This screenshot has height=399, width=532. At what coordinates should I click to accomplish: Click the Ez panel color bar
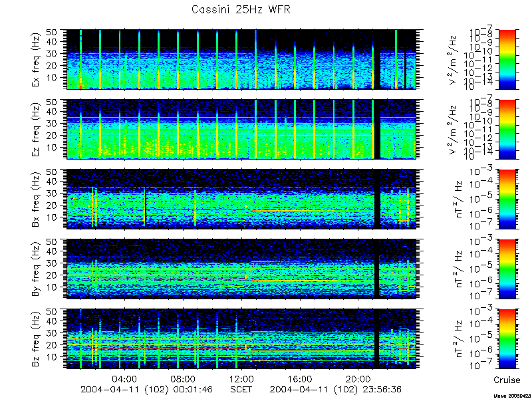[507, 129]
